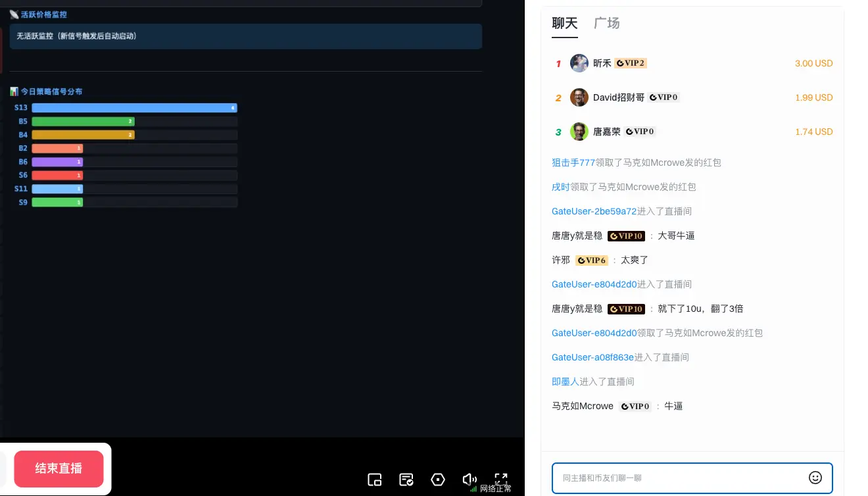Click the S9 green signal bar
This screenshot has width=868, height=496.
click(x=57, y=203)
